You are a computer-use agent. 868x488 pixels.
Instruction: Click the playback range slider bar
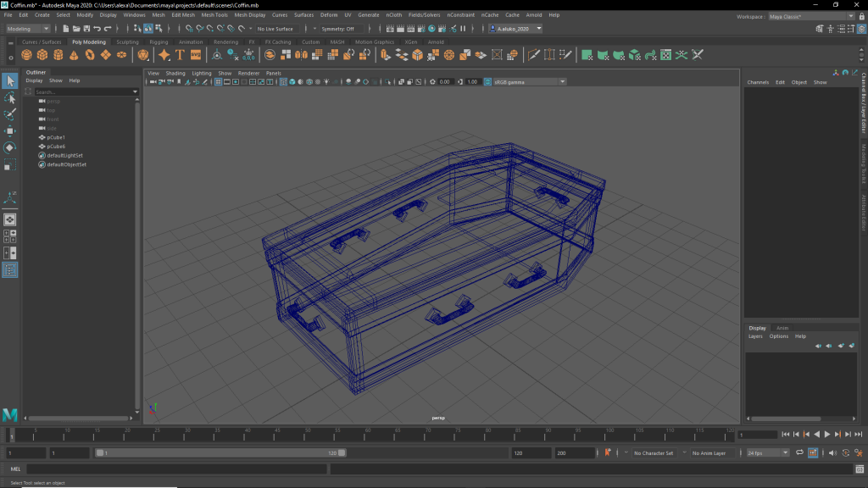coord(220,453)
